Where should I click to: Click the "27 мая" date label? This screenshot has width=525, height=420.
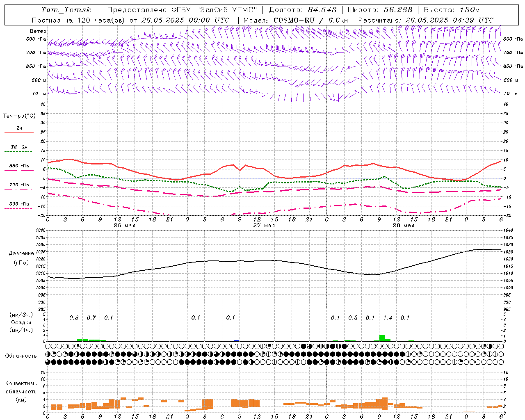tap(264, 226)
